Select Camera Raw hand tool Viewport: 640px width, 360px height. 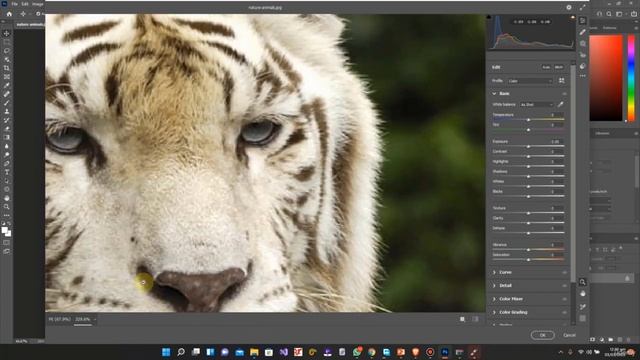pyautogui.click(x=582, y=294)
